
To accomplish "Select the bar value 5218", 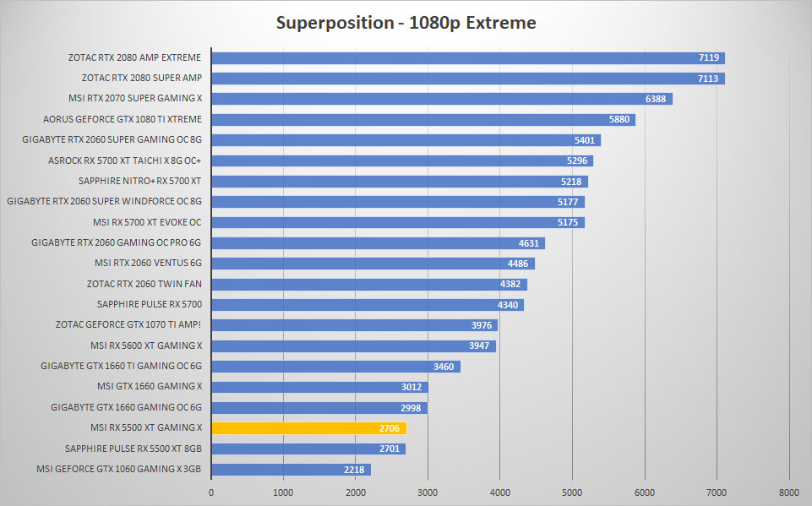I will click(571, 182).
